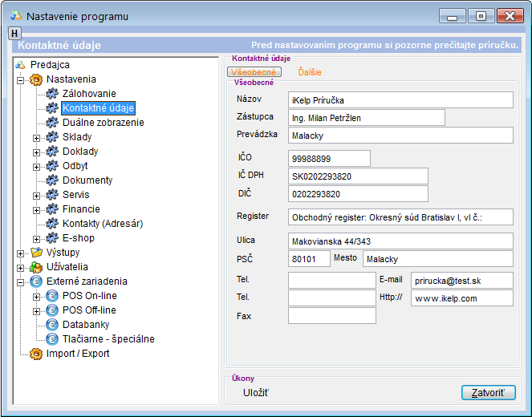Image resolution: width=532 pixels, height=417 pixels.
Task: Click the gear icon next to Duálne zobrazenie
Action: (x=53, y=123)
